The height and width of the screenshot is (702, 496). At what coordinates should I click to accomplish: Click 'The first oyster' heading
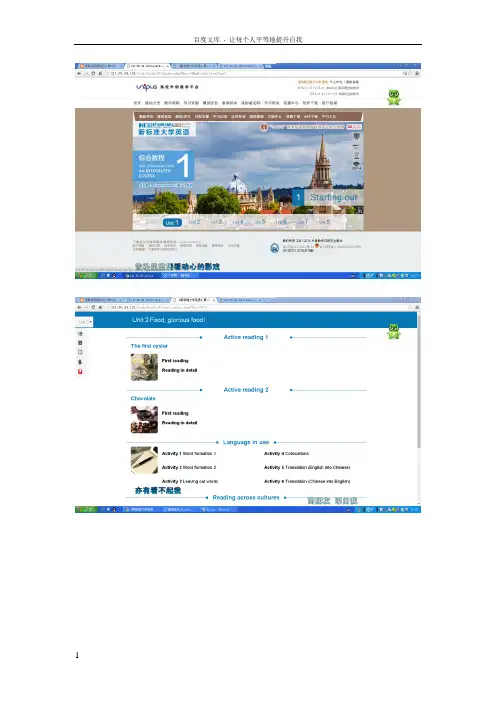(x=149, y=346)
